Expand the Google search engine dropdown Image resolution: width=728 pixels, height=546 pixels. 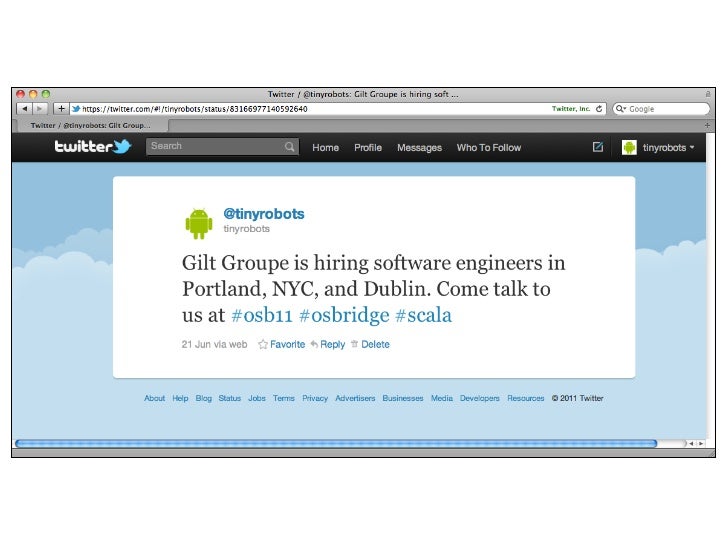[x=621, y=109]
